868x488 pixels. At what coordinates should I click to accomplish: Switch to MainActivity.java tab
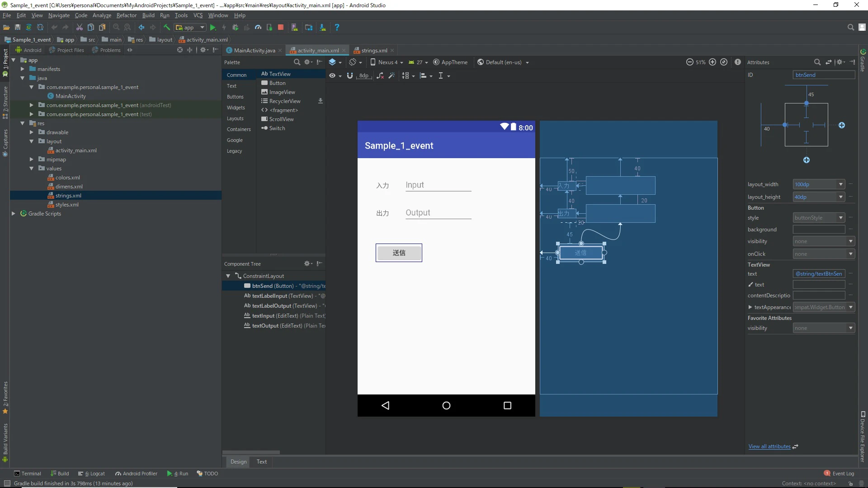(254, 51)
